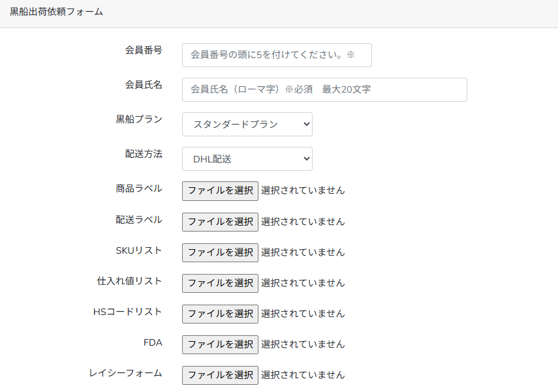Screen dimensions: 558x392
Task: Click the FDA file select button
Action: point(220,344)
